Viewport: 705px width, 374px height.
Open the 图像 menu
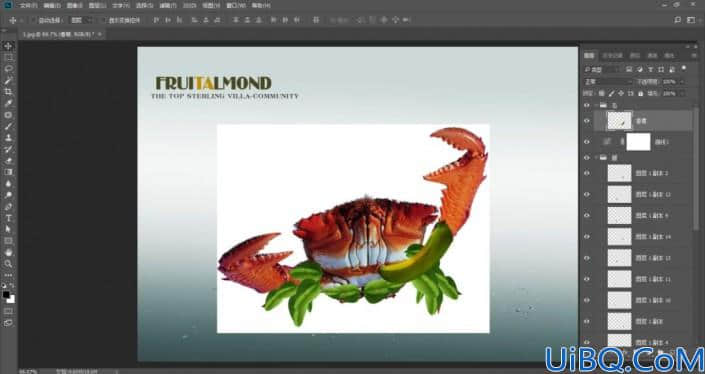74,6
